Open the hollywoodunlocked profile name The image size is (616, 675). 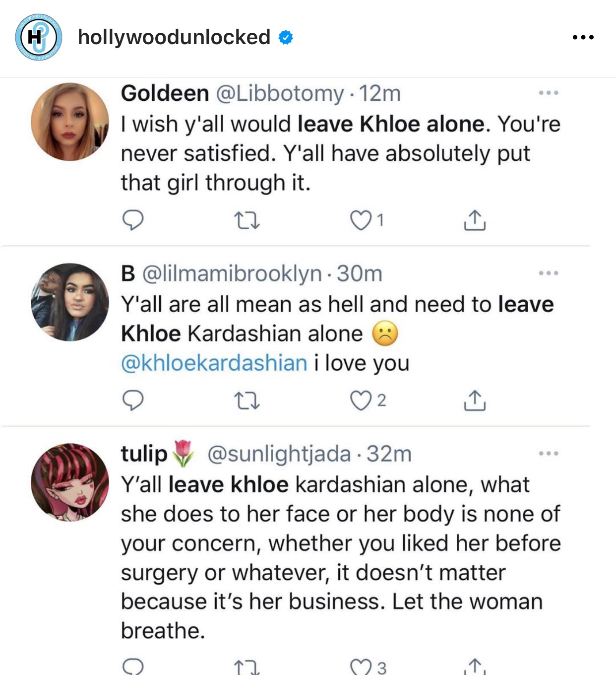point(174,37)
